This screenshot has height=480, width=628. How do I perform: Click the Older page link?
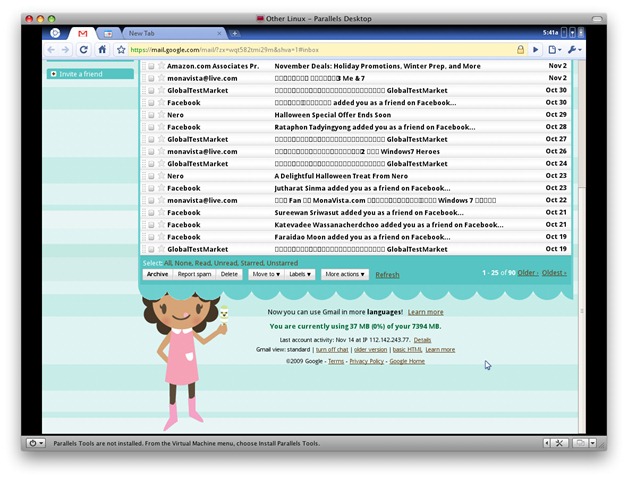point(527,273)
